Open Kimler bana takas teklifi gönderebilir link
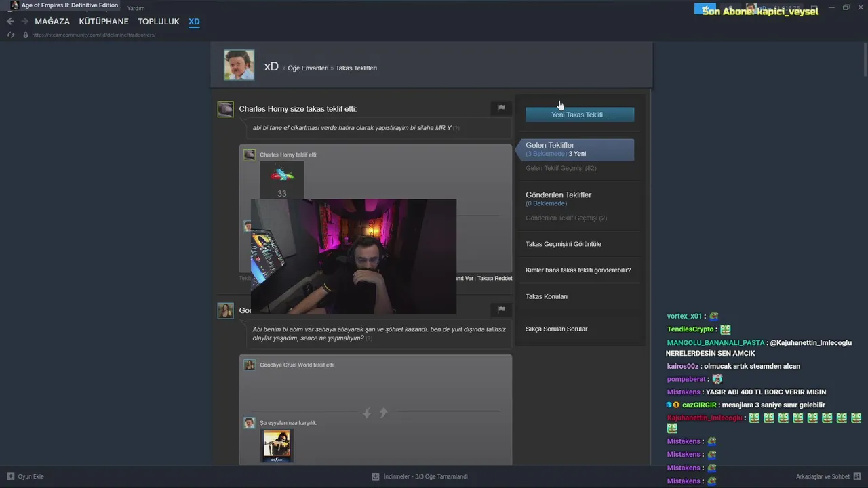The width and height of the screenshot is (868, 488). tap(578, 270)
